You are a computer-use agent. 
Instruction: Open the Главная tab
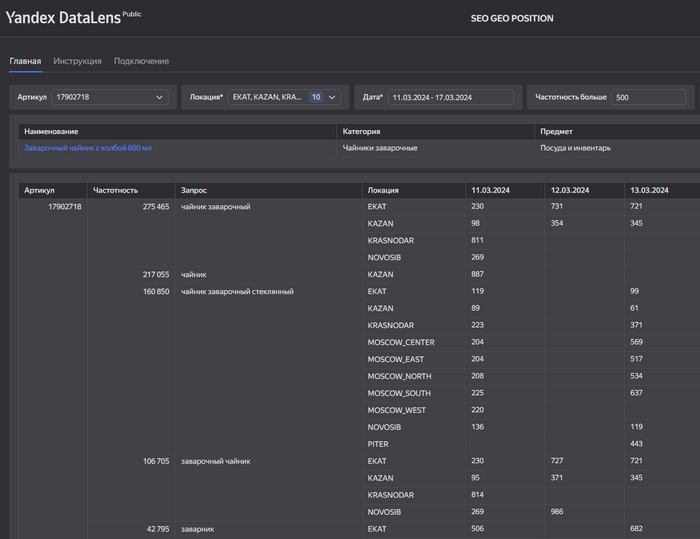pos(25,61)
